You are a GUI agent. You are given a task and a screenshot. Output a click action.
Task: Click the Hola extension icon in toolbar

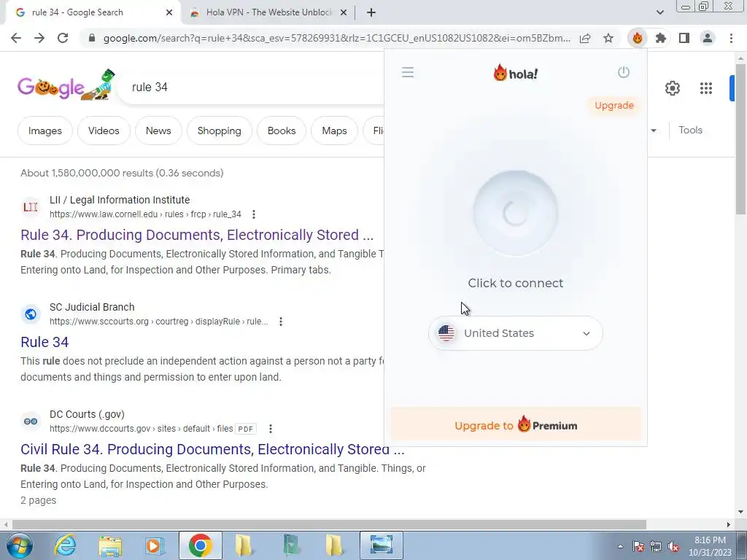[x=638, y=38]
